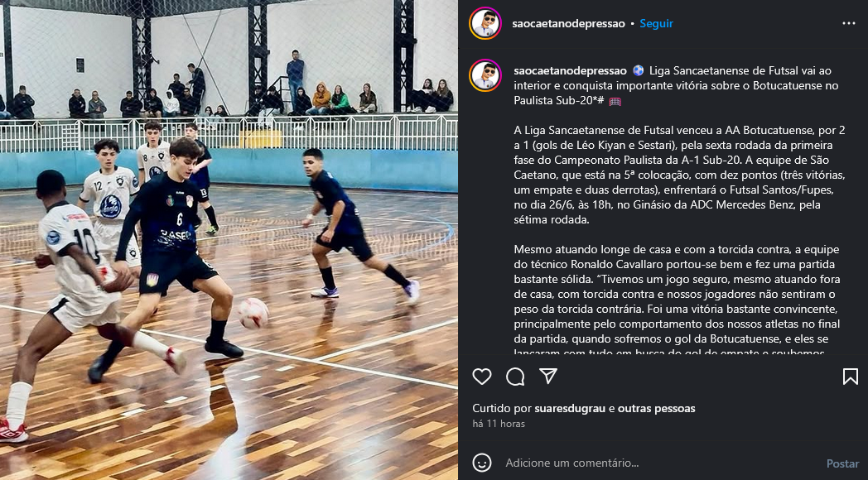Click saocaetanodepressao avatar in header
The height and width of the screenshot is (480, 868).
(485, 23)
